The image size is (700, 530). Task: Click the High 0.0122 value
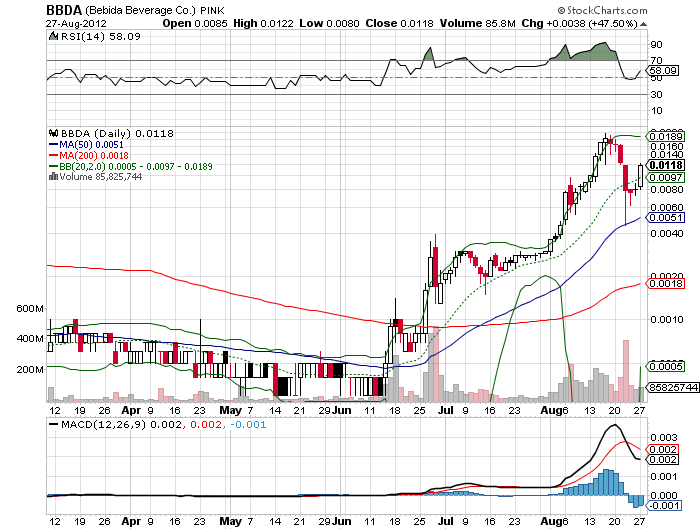[263, 23]
